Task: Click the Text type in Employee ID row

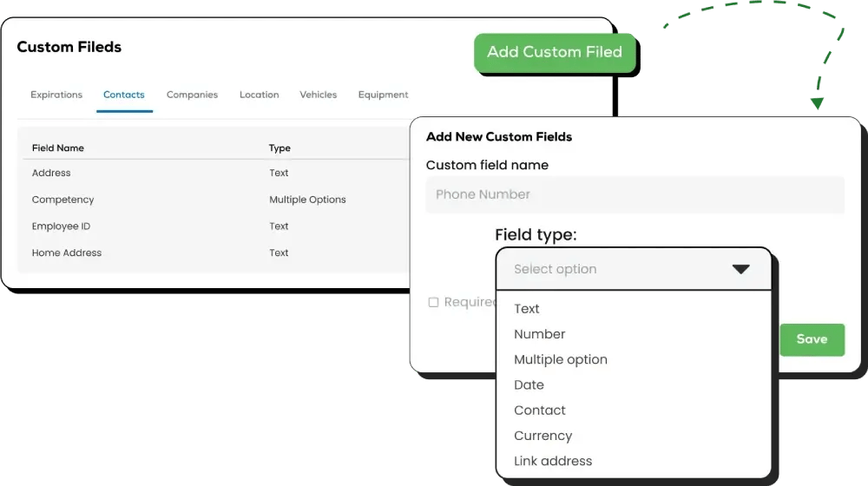Action: [279, 226]
